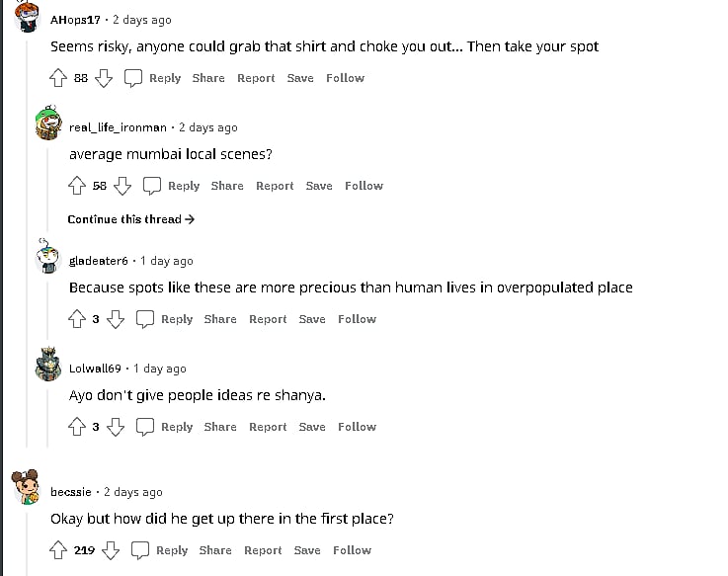The height and width of the screenshot is (576, 728).
Task: Open real_life_ironman's avatar profile
Action: click(x=49, y=124)
